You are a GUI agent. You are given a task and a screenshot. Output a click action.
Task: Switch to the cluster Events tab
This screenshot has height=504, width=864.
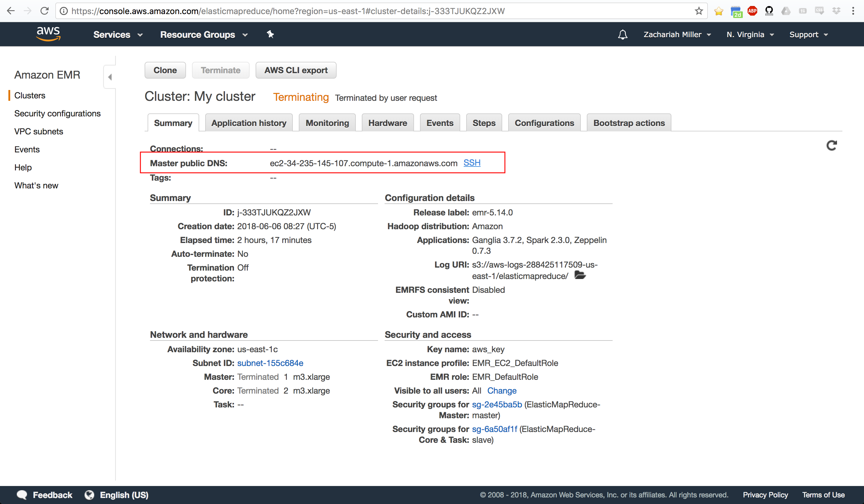440,123
